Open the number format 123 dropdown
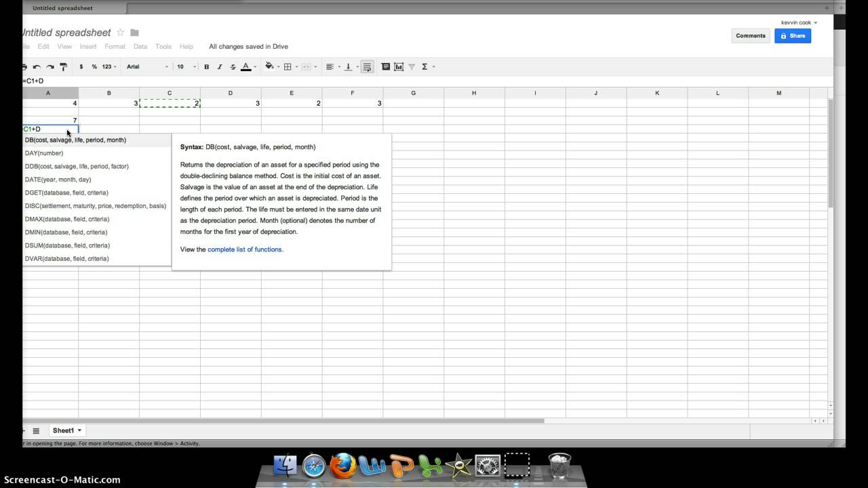The image size is (868, 488). point(109,66)
